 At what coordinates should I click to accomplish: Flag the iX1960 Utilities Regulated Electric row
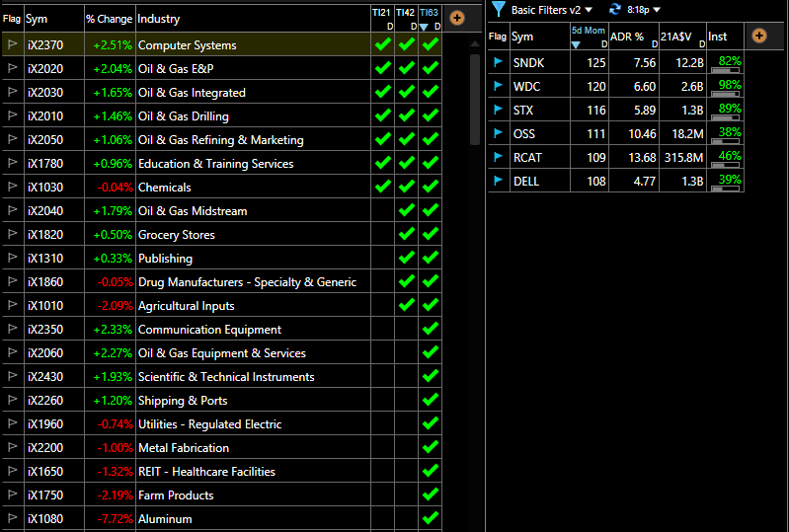13,422
